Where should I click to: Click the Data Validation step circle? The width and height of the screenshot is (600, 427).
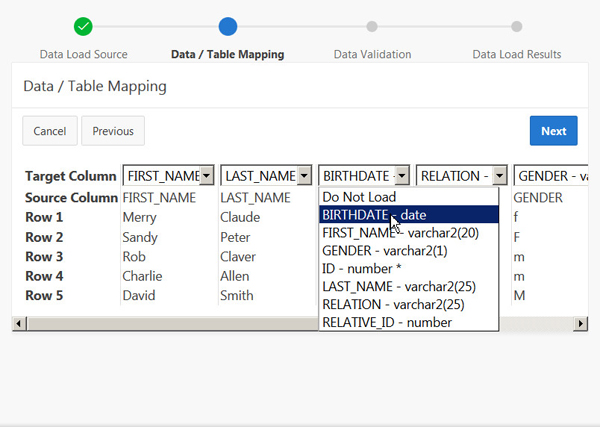(372, 27)
